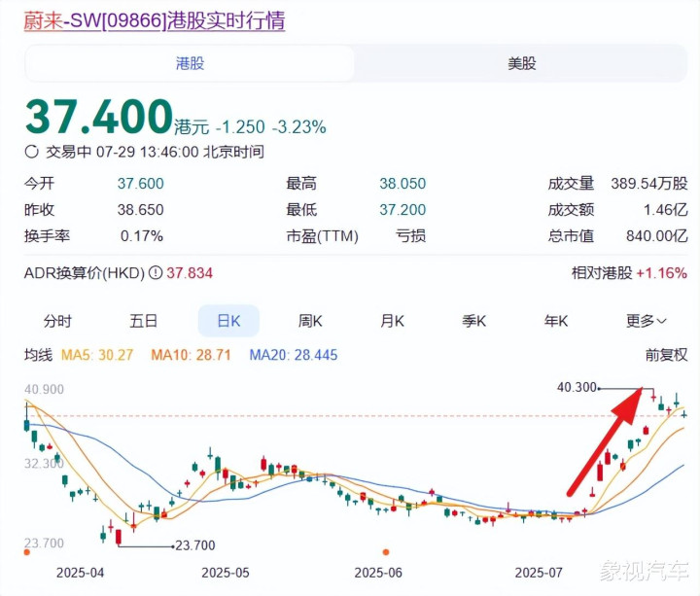Image resolution: width=700 pixels, height=596 pixels.
Task: Click the 今开 value 37.600
Action: click(x=141, y=184)
